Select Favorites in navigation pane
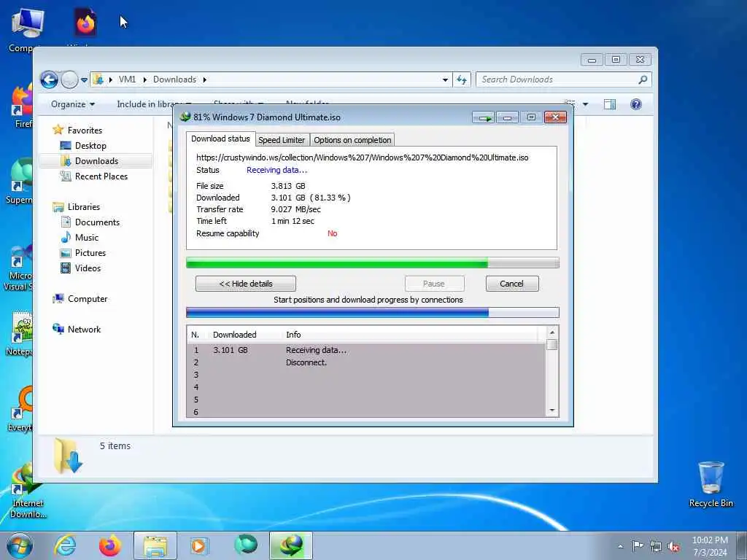Screen dimensions: 747x560 (85, 131)
